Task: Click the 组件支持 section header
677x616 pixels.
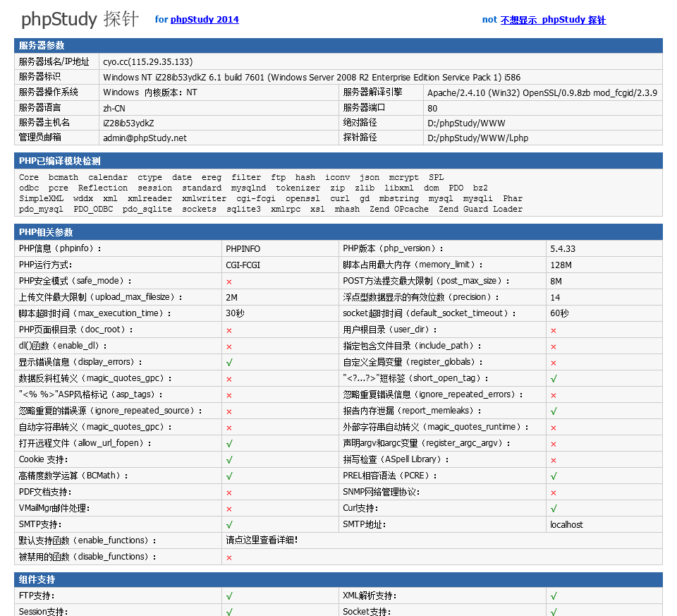Action: [338, 580]
